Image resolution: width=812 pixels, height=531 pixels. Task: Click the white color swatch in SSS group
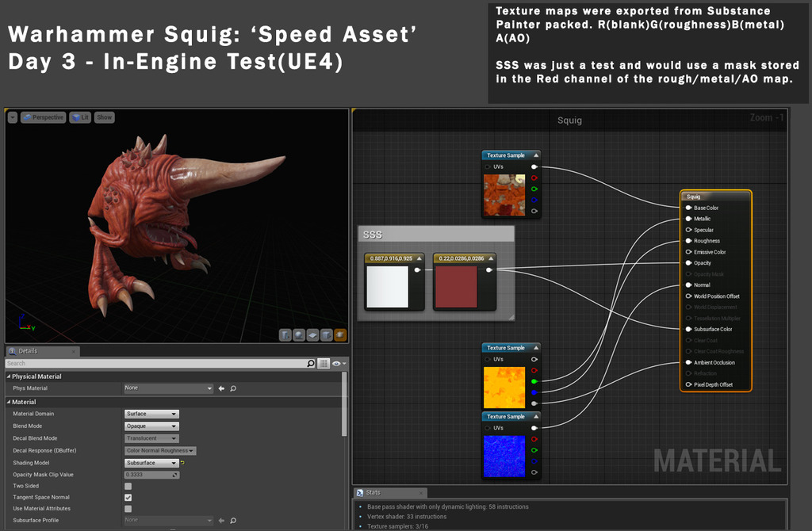tap(387, 287)
